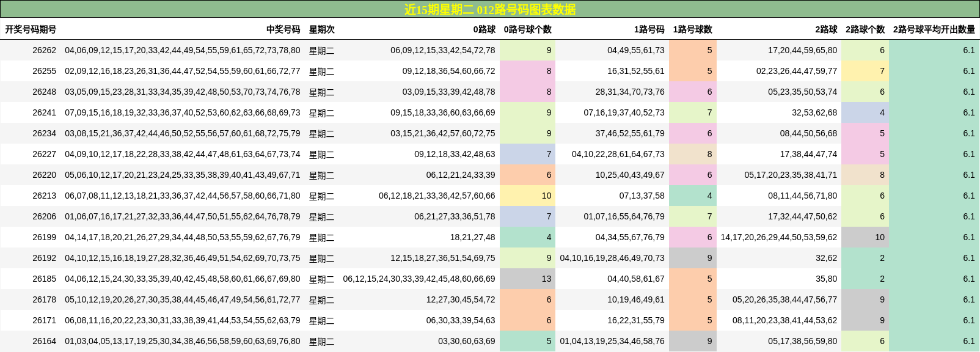The width and height of the screenshot is (980, 352).
Task: Click the blue 2路 count 4 in row 26241
Action: pyautogui.click(x=865, y=112)
